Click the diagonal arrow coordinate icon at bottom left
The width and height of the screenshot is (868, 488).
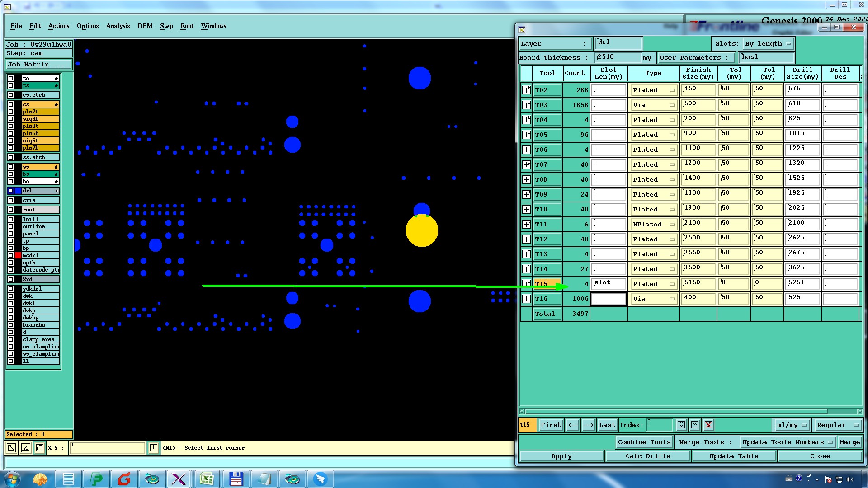coord(11,448)
